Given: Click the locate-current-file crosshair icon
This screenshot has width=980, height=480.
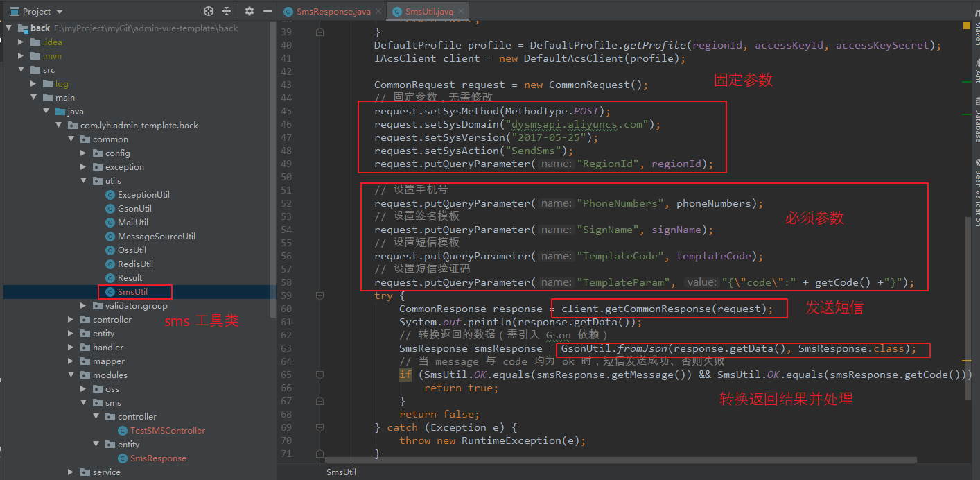Looking at the screenshot, I should click(x=209, y=11).
